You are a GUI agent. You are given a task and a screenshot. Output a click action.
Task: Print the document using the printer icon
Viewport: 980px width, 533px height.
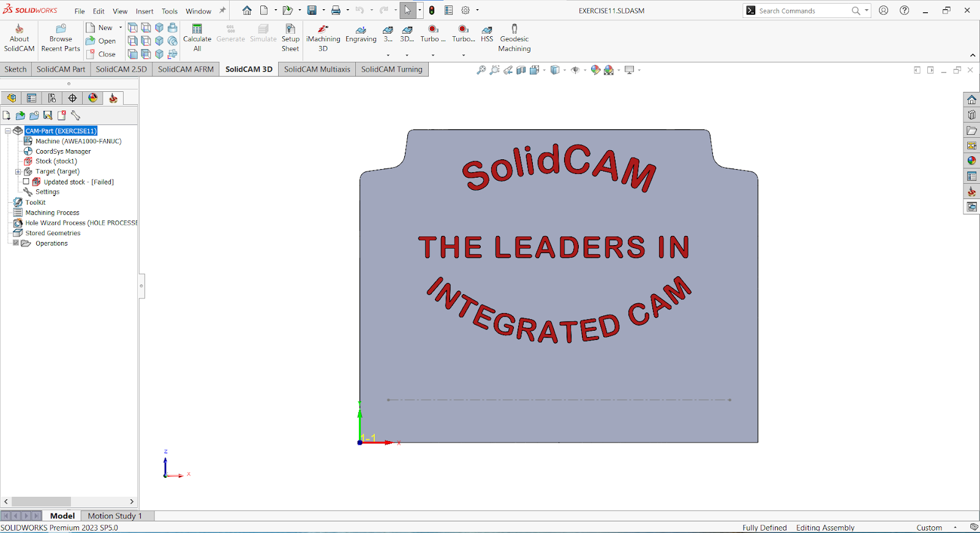(336, 10)
